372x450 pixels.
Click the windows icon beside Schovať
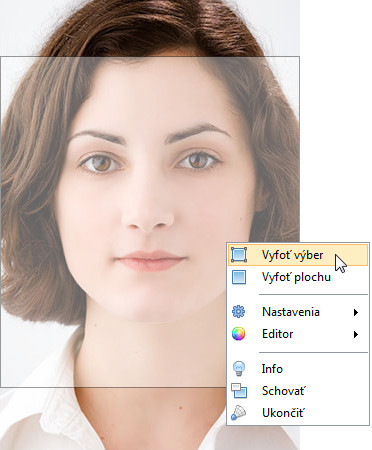tap(239, 391)
